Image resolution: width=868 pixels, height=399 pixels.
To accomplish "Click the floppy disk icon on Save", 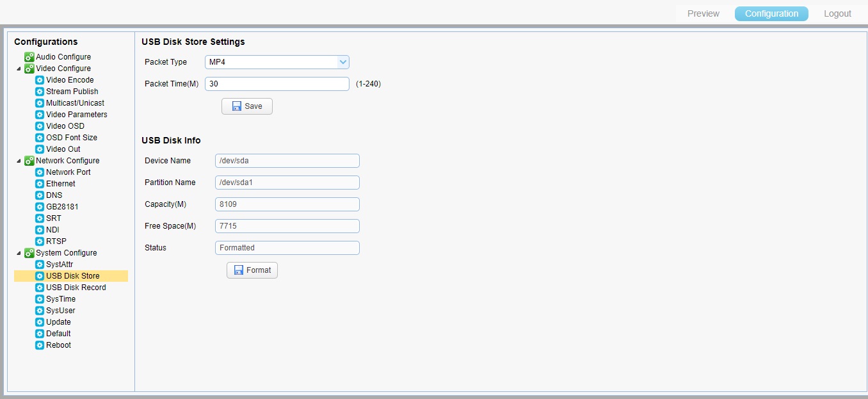I will tap(237, 106).
